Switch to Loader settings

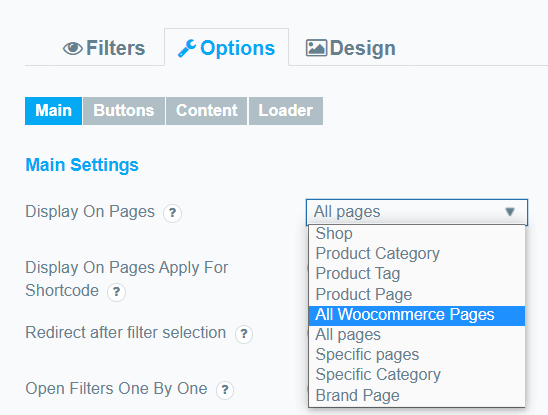coord(286,111)
